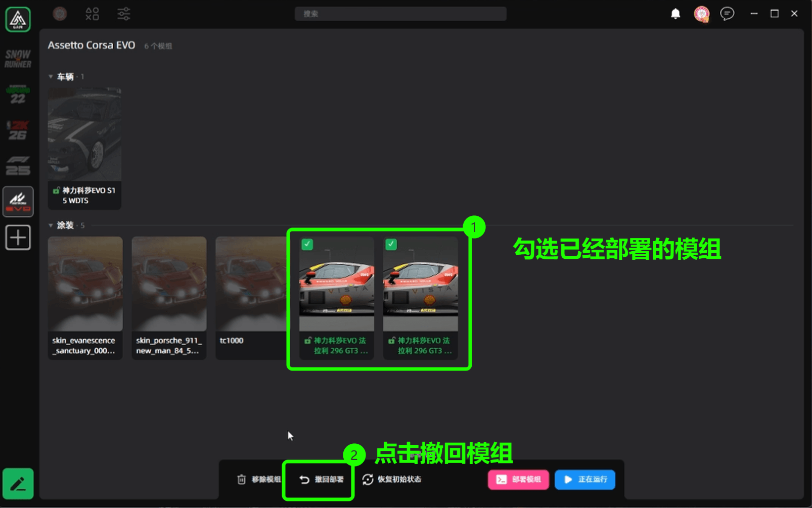Click the green pencil edit button
Image resolution: width=812 pixels, height=508 pixels.
coord(18,484)
